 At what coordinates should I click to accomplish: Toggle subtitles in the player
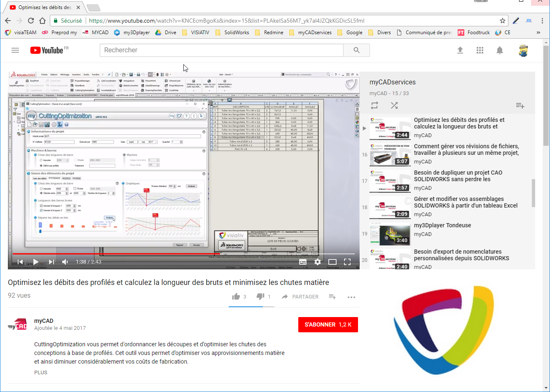[x=302, y=262]
